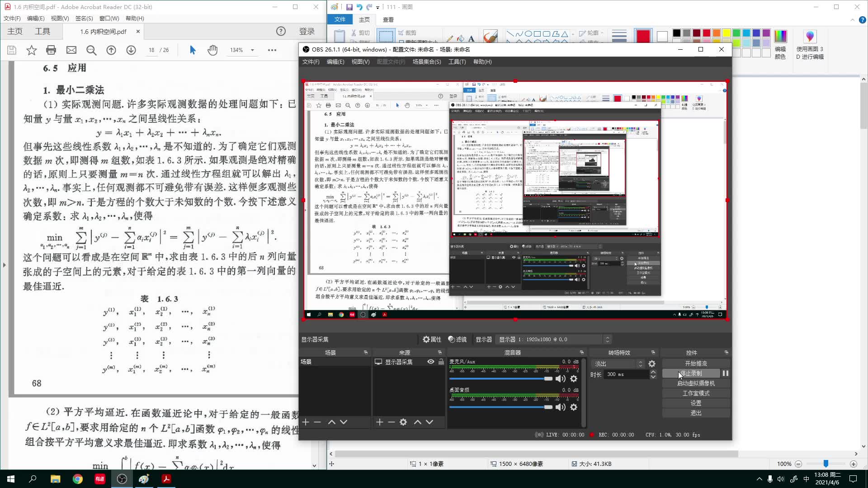Click 启动虚拟摄像机 button
The image size is (868, 488).
coord(695,383)
